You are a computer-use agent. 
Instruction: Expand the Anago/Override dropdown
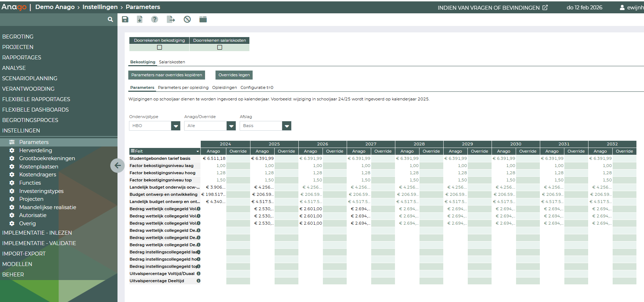point(231,126)
